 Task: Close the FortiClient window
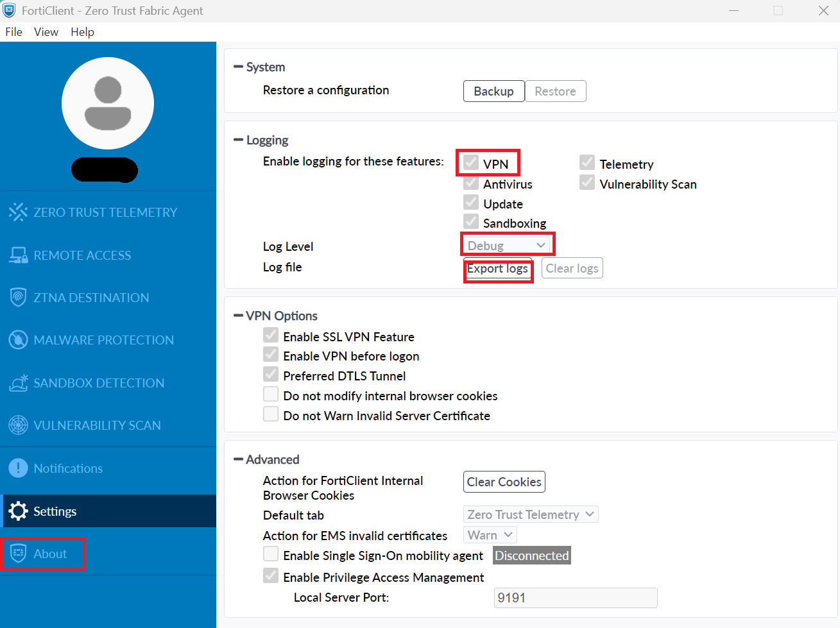[823, 11]
